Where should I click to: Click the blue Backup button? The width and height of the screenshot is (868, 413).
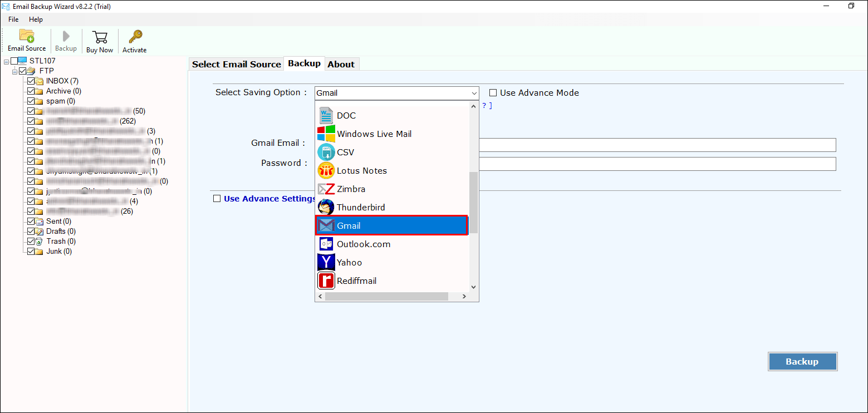pos(802,362)
